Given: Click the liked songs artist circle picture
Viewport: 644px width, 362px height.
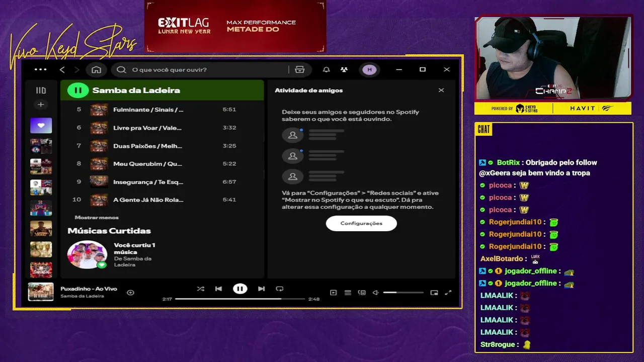Looking at the screenshot, I should 87,254.
